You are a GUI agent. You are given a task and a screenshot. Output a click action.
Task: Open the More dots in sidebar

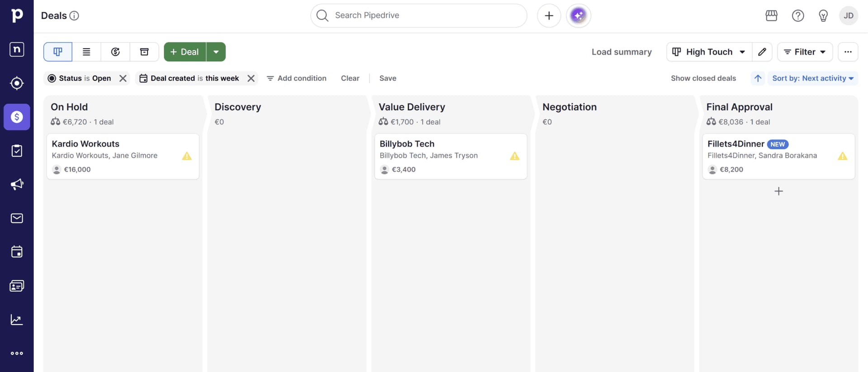(x=17, y=353)
